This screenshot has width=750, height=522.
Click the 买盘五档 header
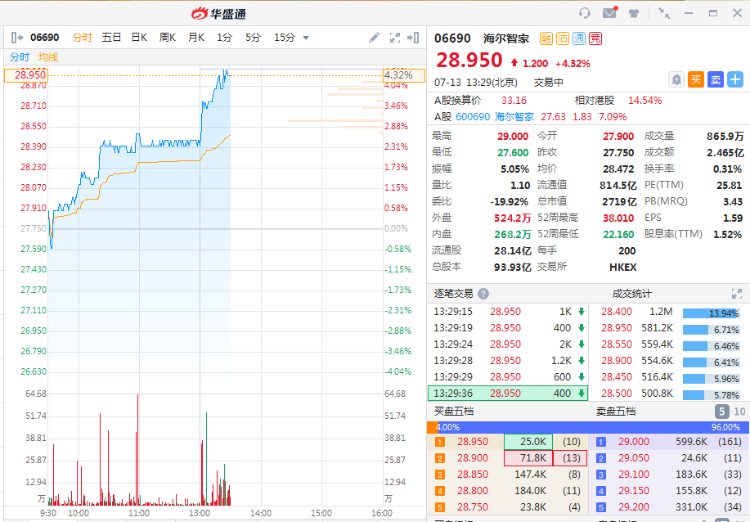(x=454, y=411)
